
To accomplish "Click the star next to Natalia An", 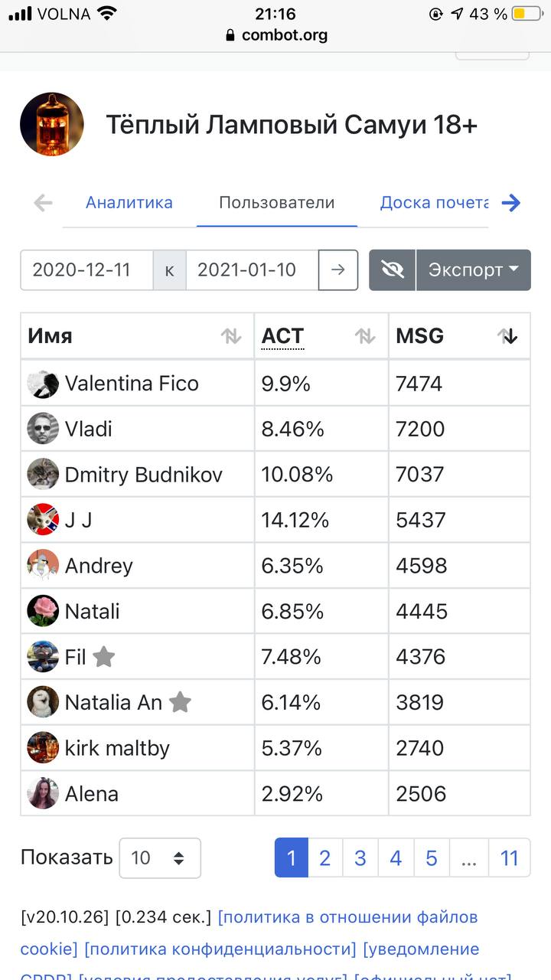I will click(180, 702).
